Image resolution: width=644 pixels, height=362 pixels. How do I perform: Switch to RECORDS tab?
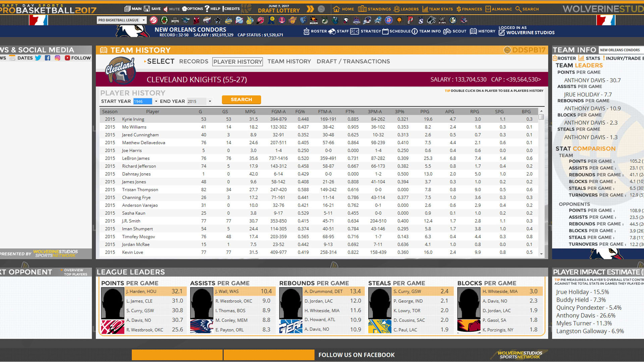(x=194, y=61)
